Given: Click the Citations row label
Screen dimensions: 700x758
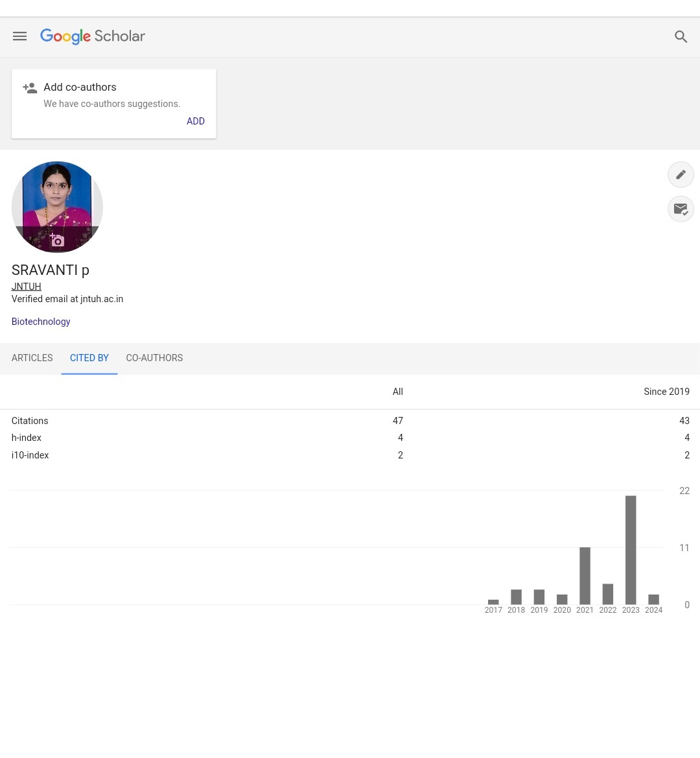Looking at the screenshot, I should point(30,421).
